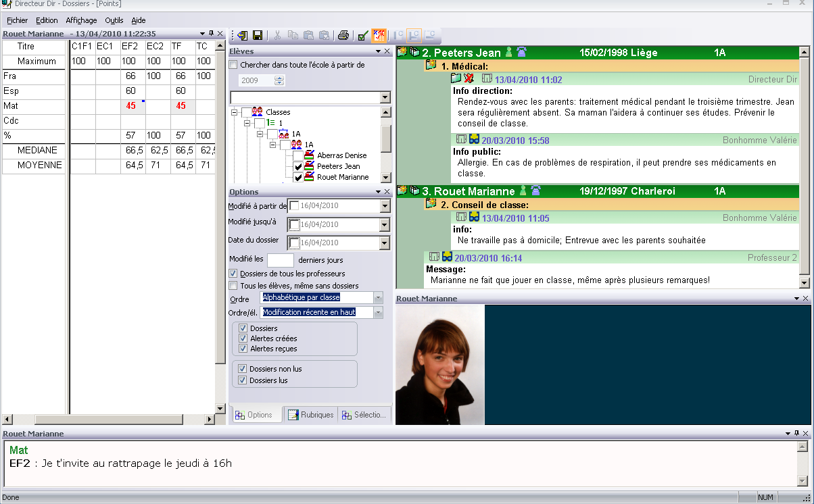Click the year 2009 spinner arrows
Screen dimensions: 814x504
coord(280,81)
